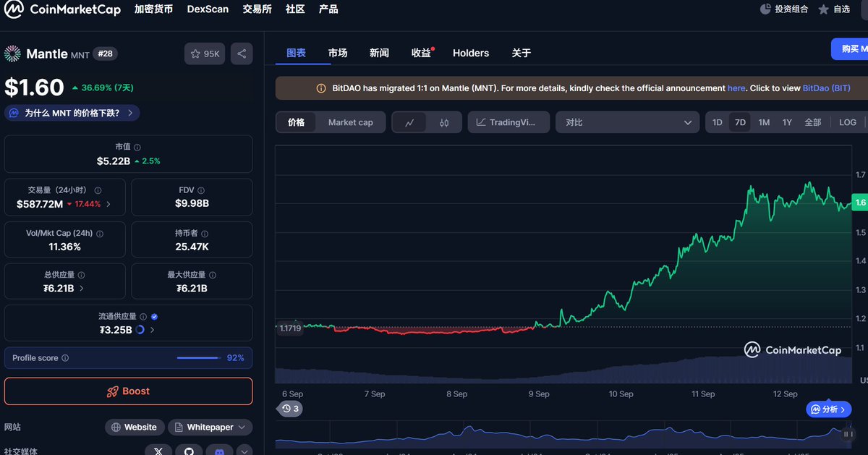This screenshot has height=455, width=868.
Task: Switch to 图表 tab
Action: (x=297, y=53)
